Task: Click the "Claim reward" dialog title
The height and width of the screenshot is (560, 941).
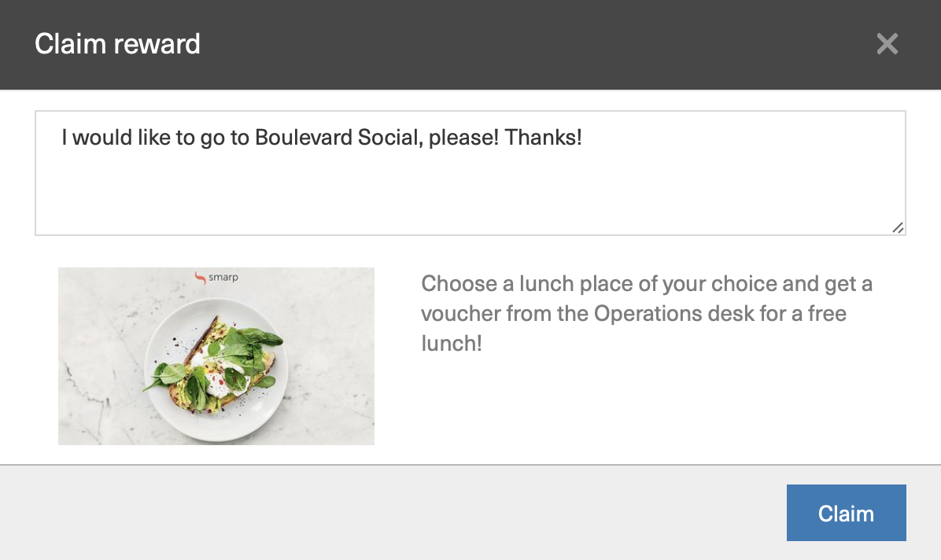Action: coord(117,44)
